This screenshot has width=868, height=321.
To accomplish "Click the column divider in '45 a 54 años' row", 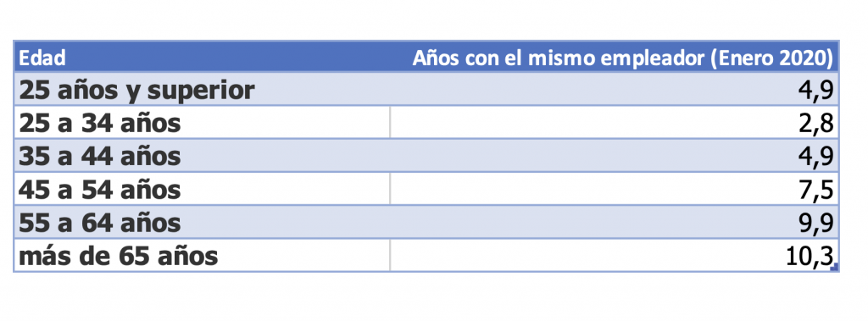I will (x=390, y=189).
